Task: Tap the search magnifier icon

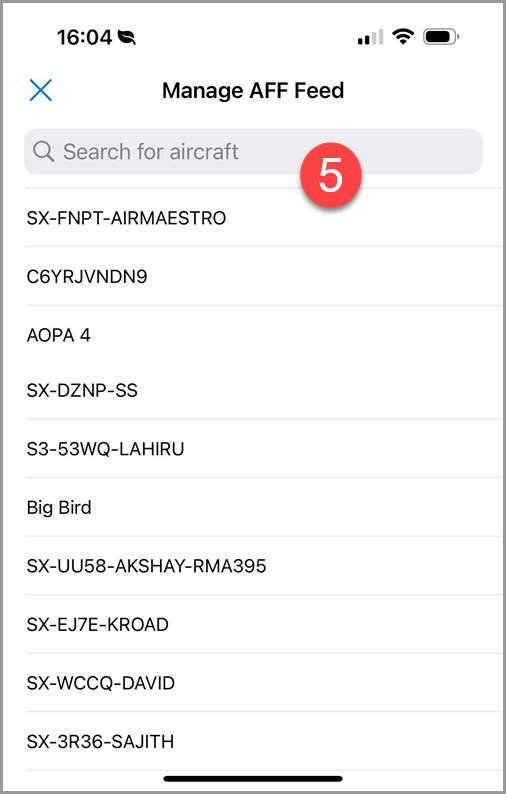Action: tap(44, 151)
